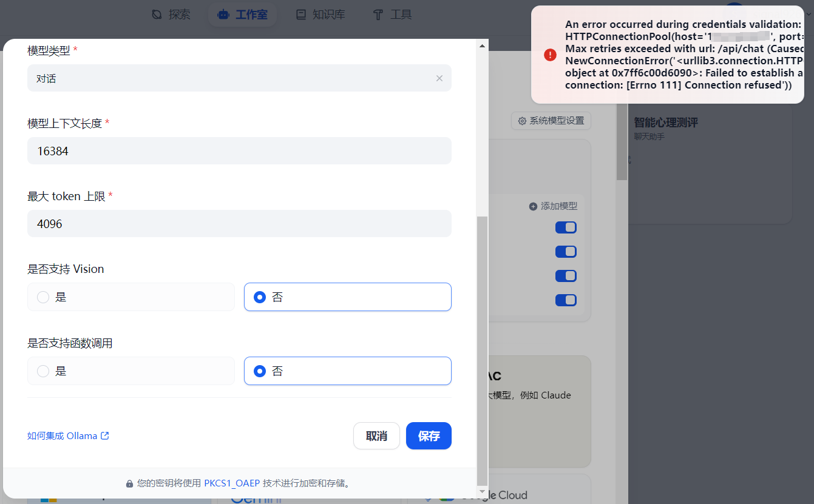Open the 探索 tab
This screenshot has height=504, width=814.
point(171,15)
